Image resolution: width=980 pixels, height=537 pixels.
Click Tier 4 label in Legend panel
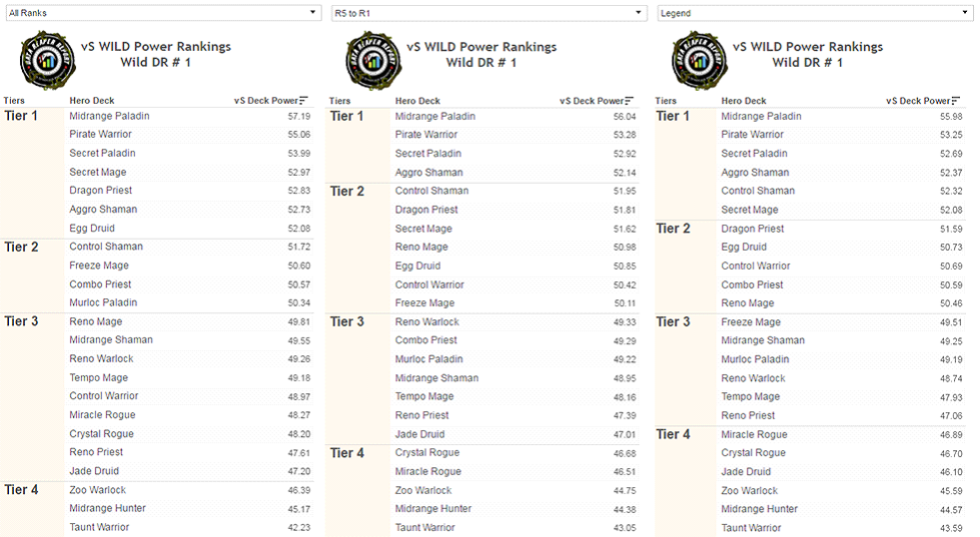[673, 434]
